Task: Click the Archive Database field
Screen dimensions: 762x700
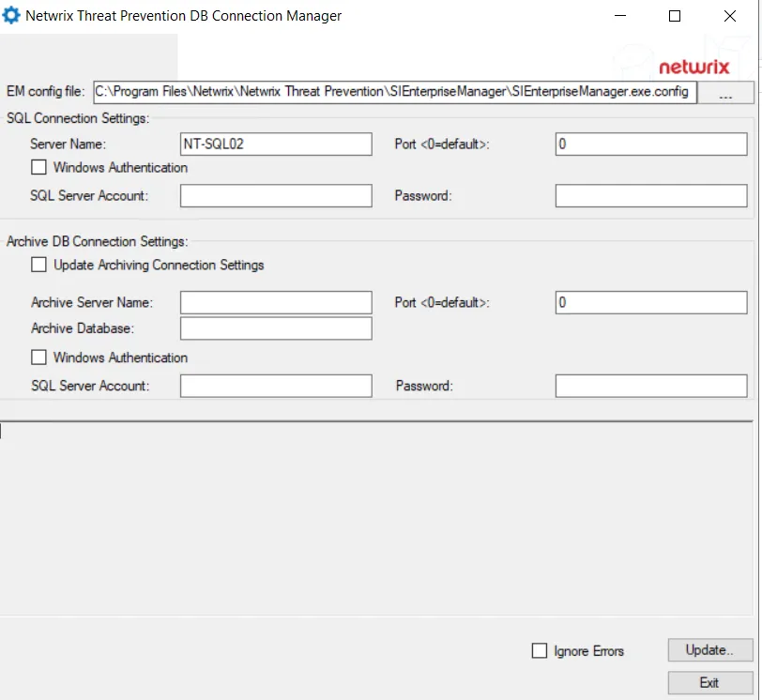Action: coord(276,328)
